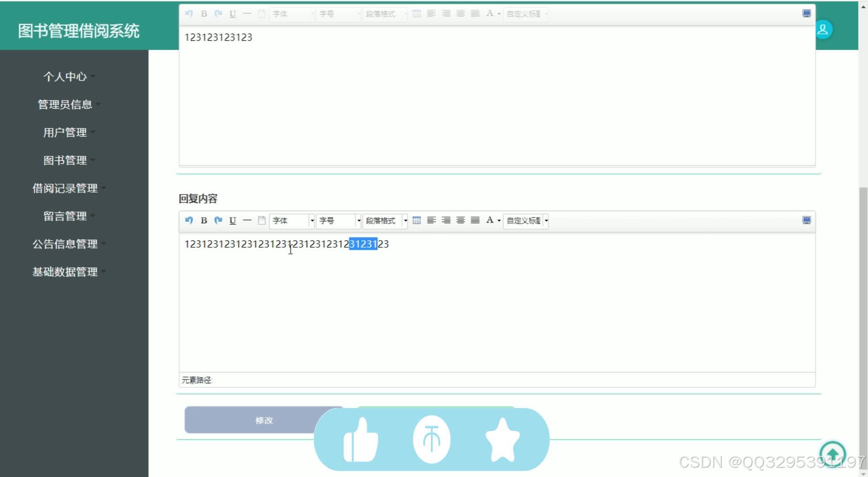
Task: Expand the 基础数据管理 sidebar menu
Action: tap(69, 272)
